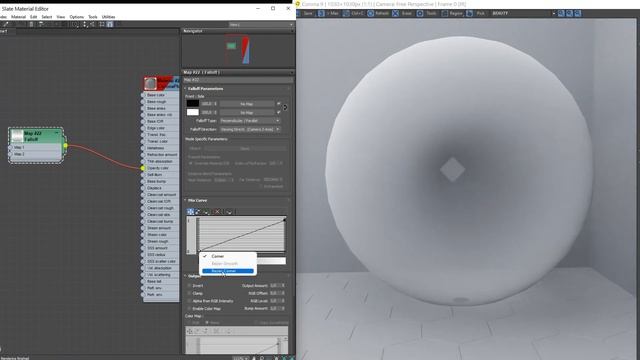The height and width of the screenshot is (360, 640).
Task: Toggle the Clamp checkbox in Output
Action: coord(189,293)
